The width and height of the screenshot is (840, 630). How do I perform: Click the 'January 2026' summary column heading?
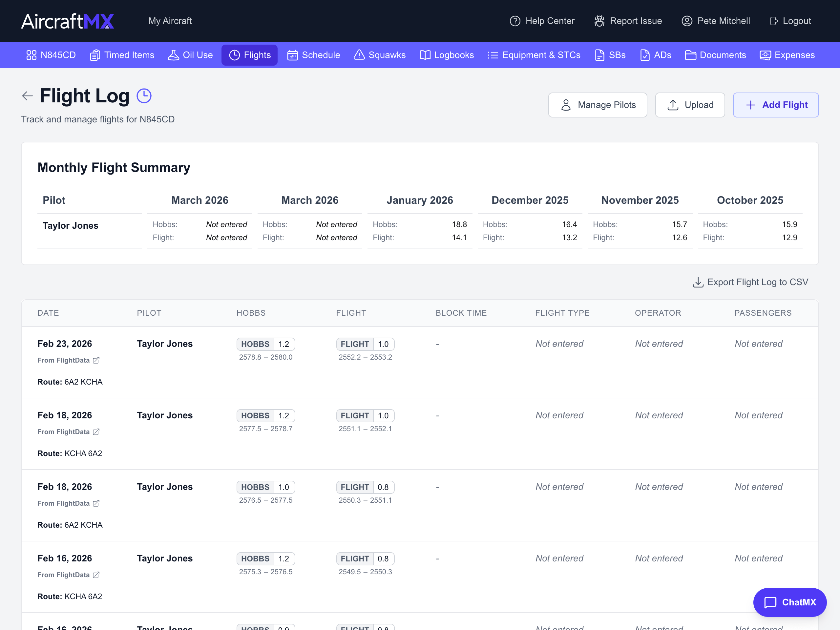coord(420,200)
